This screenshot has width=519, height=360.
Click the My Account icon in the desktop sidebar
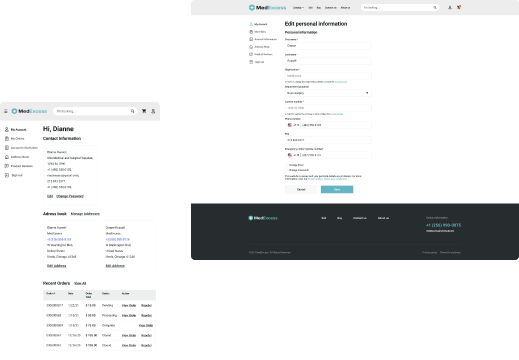pyautogui.click(x=251, y=24)
